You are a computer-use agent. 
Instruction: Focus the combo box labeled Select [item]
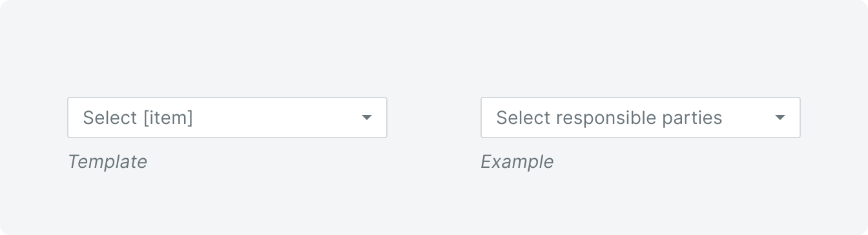227,117
